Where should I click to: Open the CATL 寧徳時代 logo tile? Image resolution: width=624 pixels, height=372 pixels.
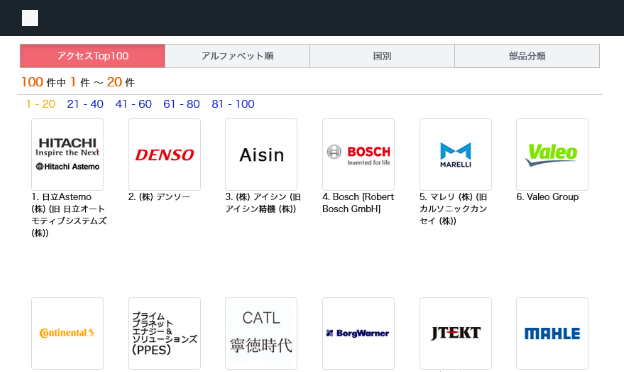tap(261, 333)
